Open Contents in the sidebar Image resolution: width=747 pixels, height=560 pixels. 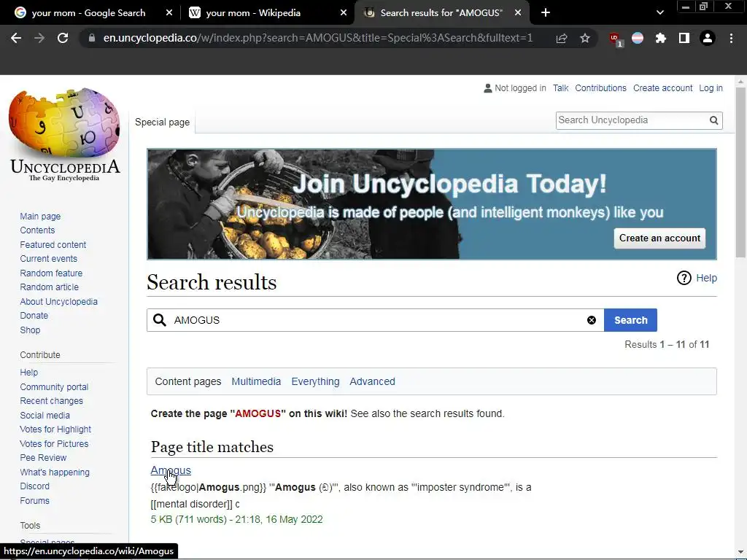tap(37, 230)
